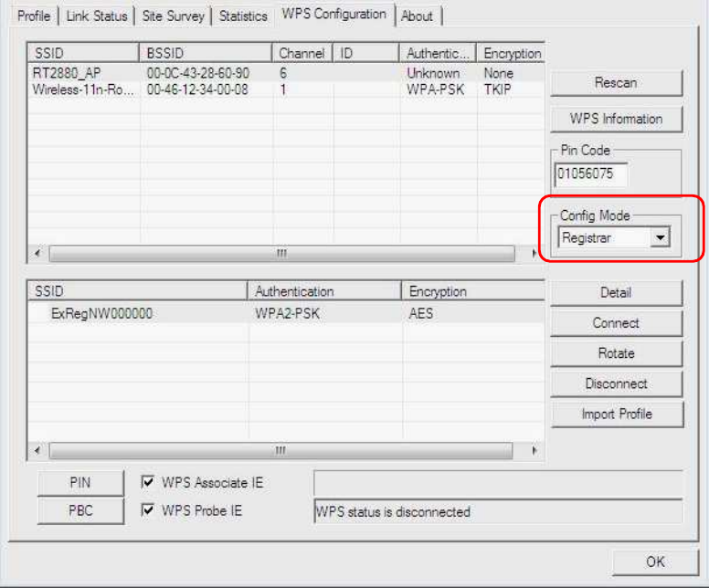Click the AP list horizontal scrollbar thumb
The height and width of the screenshot is (588, 709).
(281, 254)
